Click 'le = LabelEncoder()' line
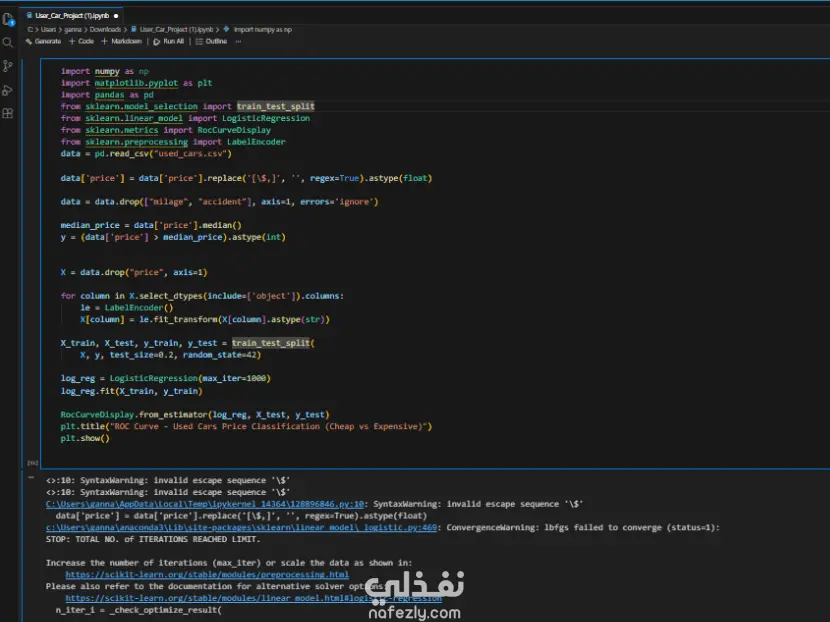 [127, 308]
